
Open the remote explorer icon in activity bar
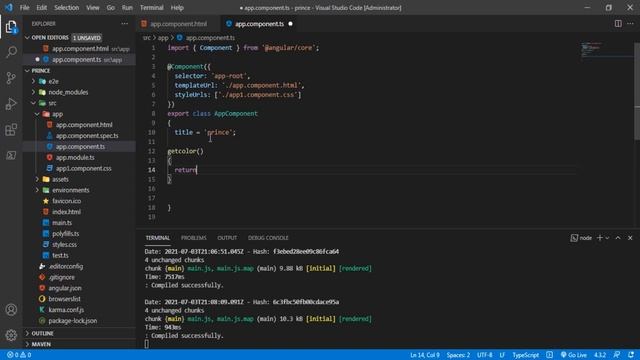pyautogui.click(x=11, y=156)
